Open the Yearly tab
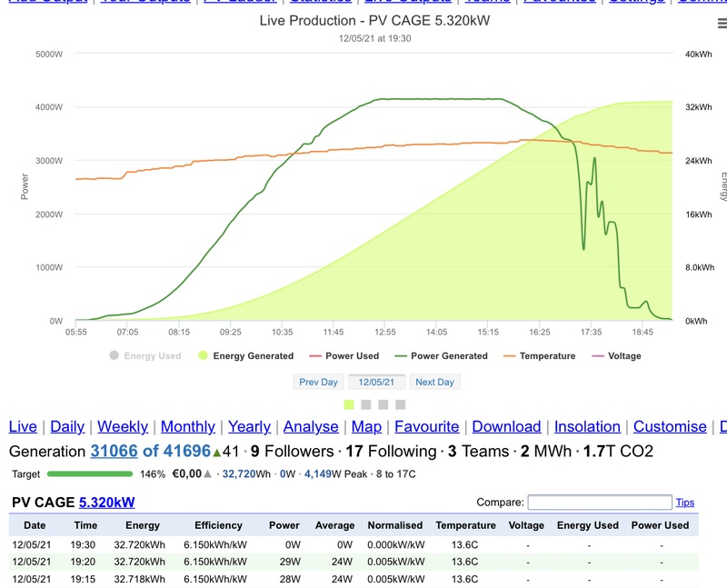Viewport: 727px width, 588px height. pos(249,426)
